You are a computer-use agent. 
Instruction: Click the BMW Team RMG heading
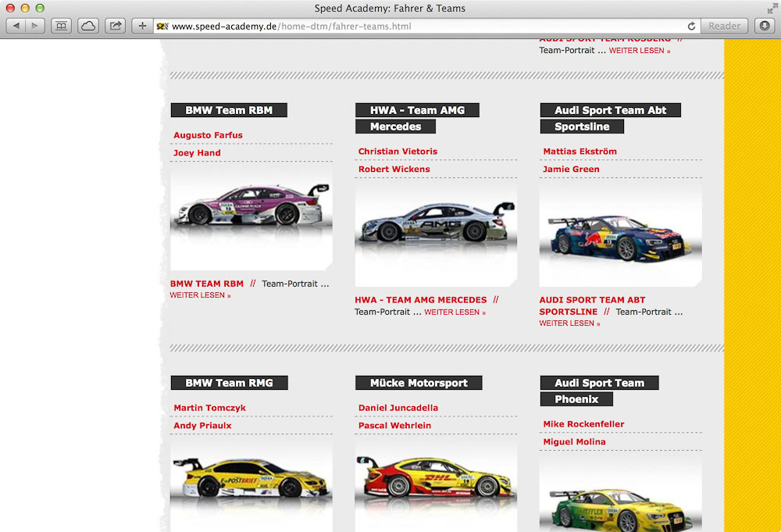coord(229,383)
